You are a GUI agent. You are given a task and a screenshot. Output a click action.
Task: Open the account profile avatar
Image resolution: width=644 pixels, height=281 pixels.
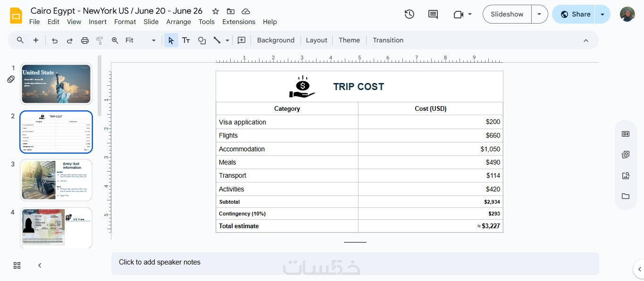coord(627,14)
